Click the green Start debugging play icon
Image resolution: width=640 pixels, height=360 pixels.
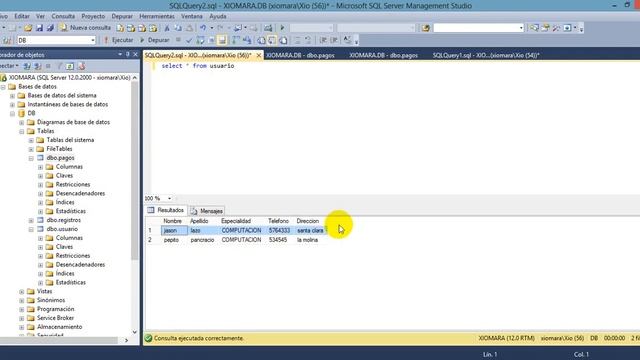(x=282, y=28)
